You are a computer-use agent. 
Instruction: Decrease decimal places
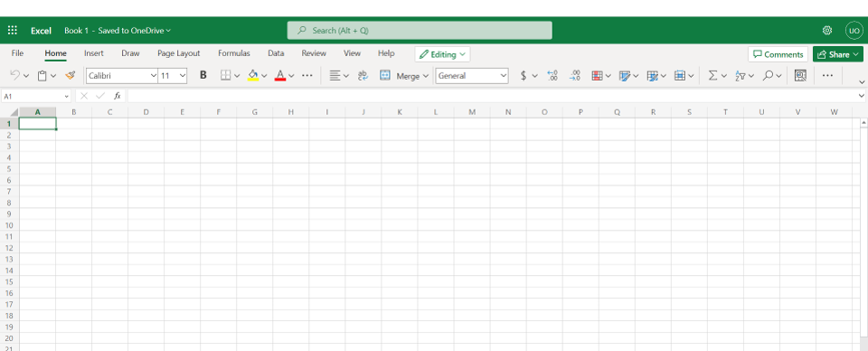(575, 76)
